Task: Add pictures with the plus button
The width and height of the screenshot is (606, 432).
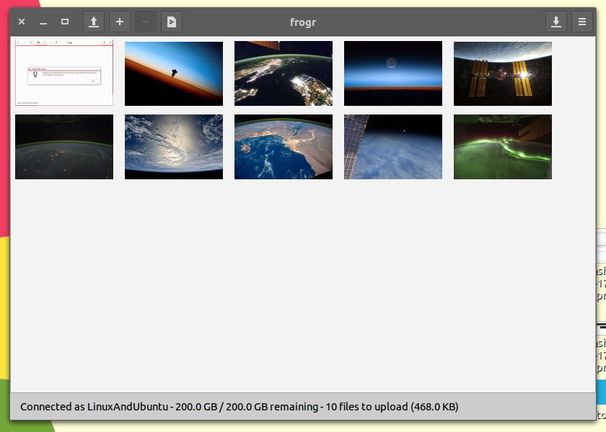Action: click(120, 22)
